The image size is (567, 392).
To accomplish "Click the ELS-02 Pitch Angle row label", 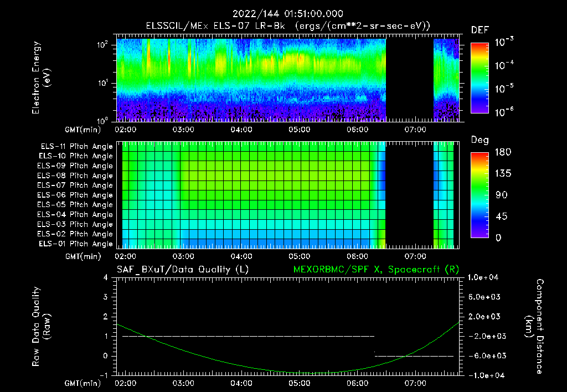I will [75, 234].
